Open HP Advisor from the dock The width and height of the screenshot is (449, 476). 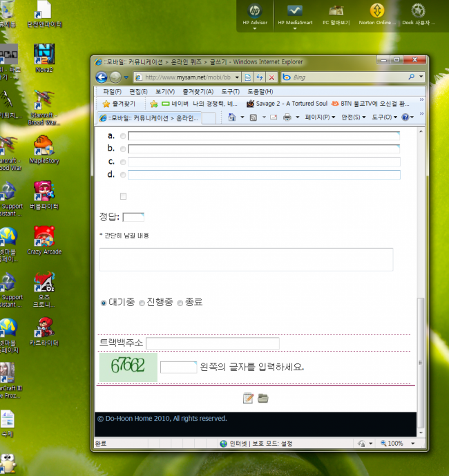point(254,14)
